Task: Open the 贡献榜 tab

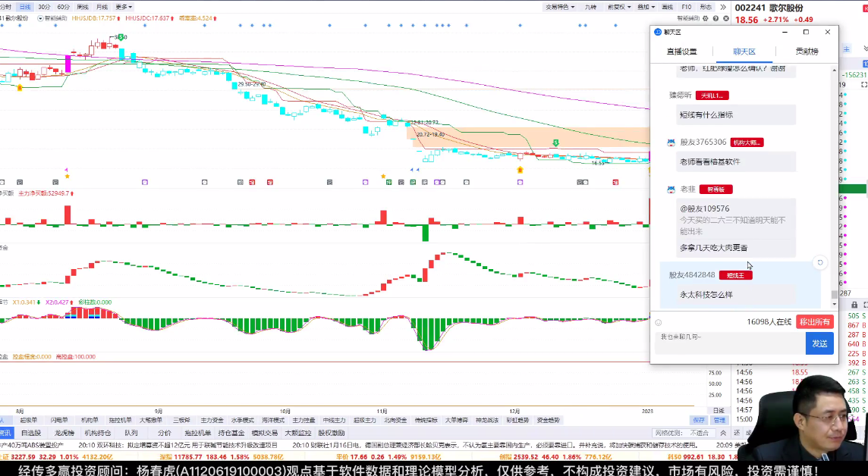Action: click(807, 52)
